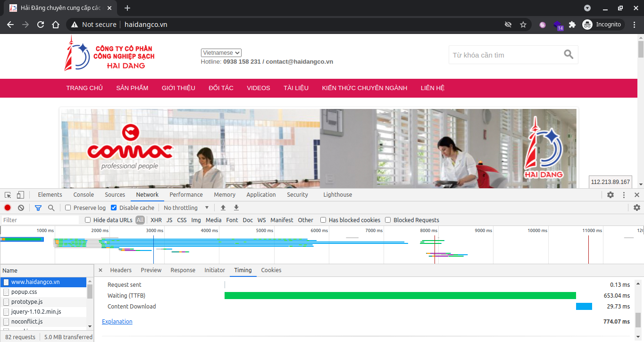Image resolution: width=644 pixels, height=342 pixels.
Task: Toggle the network filter funnel icon
Action: point(38,208)
